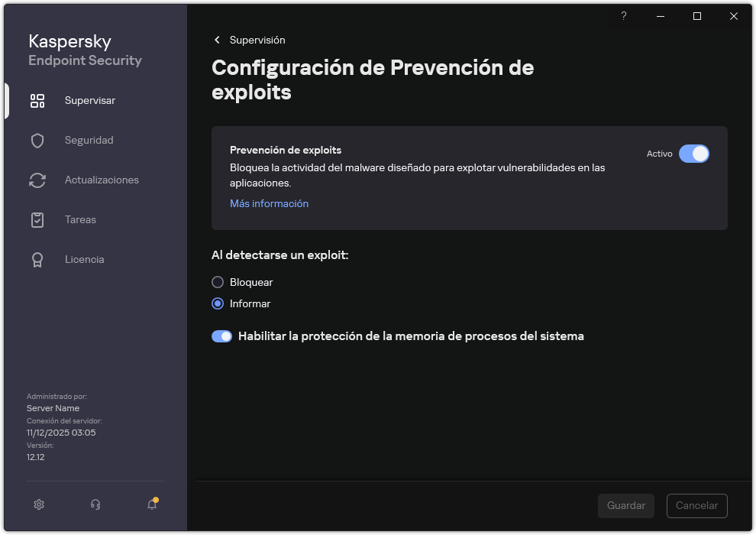
Task: Open the help menu via question mark
Action: point(623,16)
